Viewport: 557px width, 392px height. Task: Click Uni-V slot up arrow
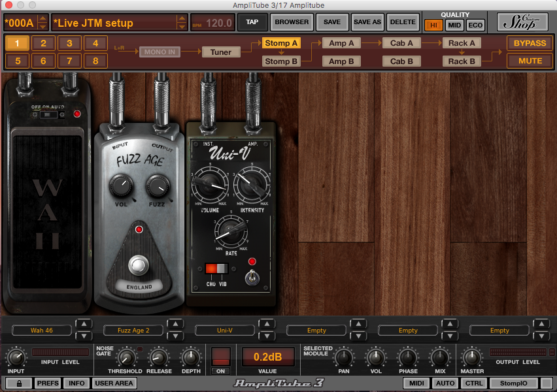267,324
